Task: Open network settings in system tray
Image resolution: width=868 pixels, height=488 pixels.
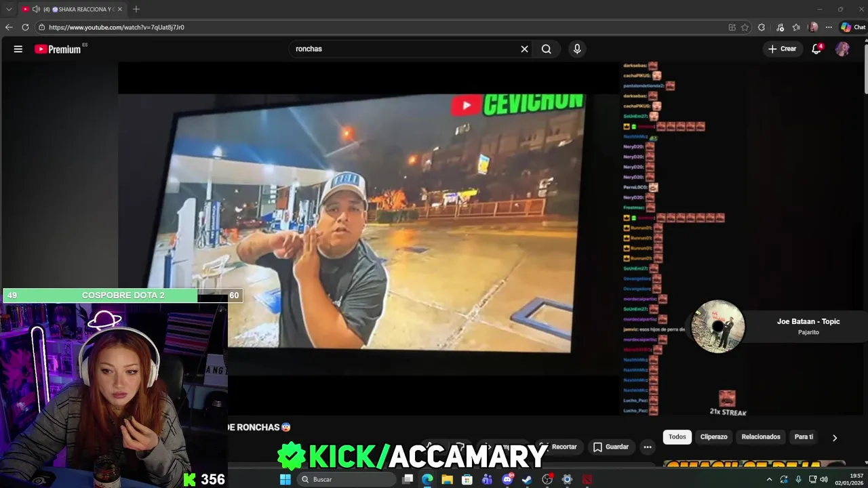Action: pos(812,479)
